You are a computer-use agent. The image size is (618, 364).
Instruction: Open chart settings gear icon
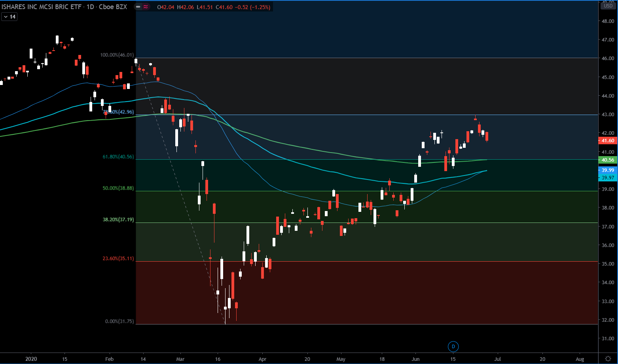pos(608,358)
